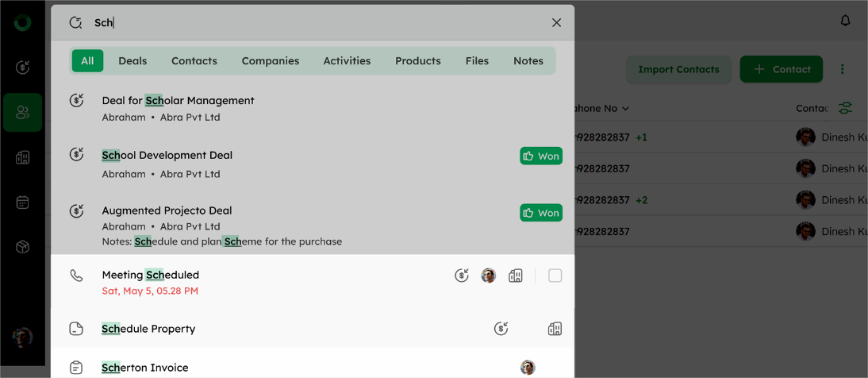Click the notification bell icon

(x=845, y=21)
